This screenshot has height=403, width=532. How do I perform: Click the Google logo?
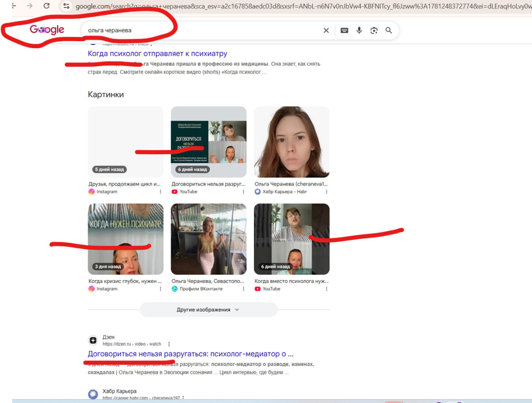click(x=47, y=30)
